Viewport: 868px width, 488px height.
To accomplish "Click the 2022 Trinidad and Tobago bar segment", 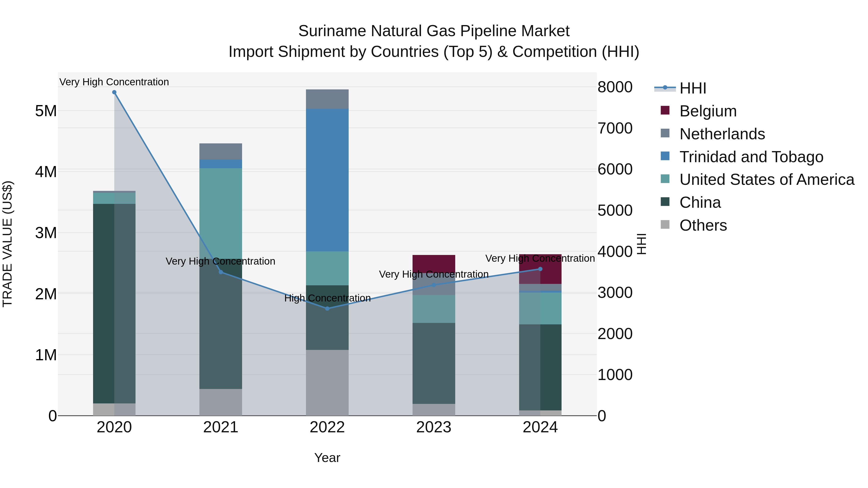I will [x=327, y=180].
